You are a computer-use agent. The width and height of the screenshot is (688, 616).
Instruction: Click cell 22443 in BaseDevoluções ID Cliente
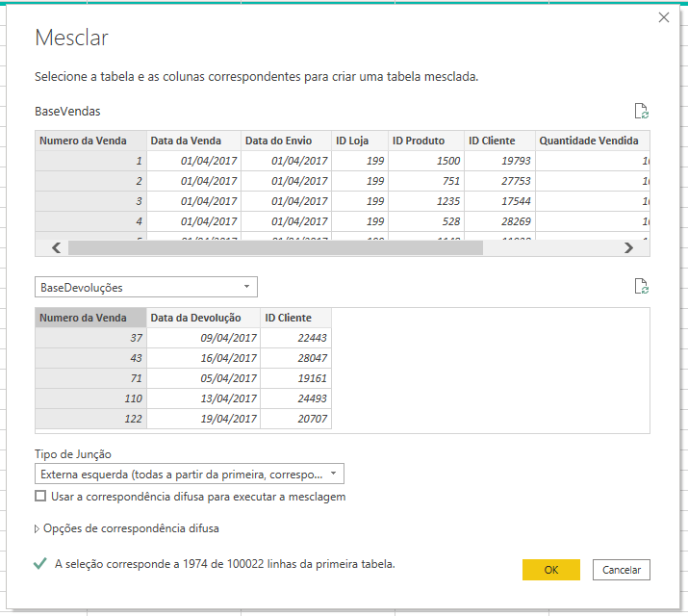(296, 338)
